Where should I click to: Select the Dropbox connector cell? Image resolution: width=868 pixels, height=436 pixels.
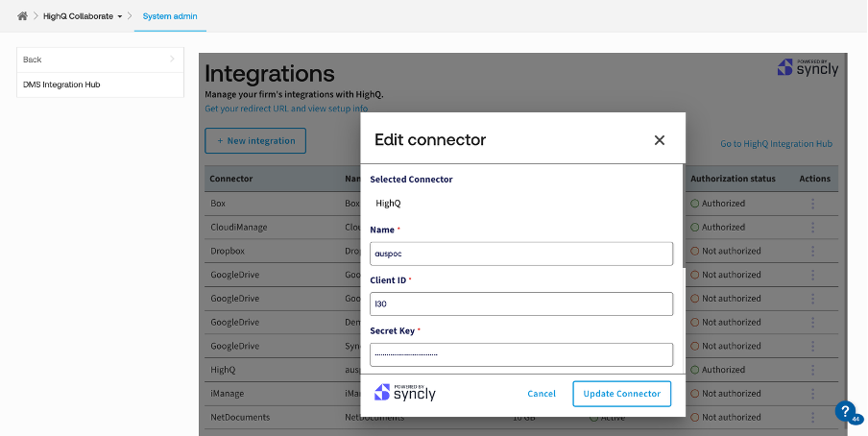tap(228, 251)
